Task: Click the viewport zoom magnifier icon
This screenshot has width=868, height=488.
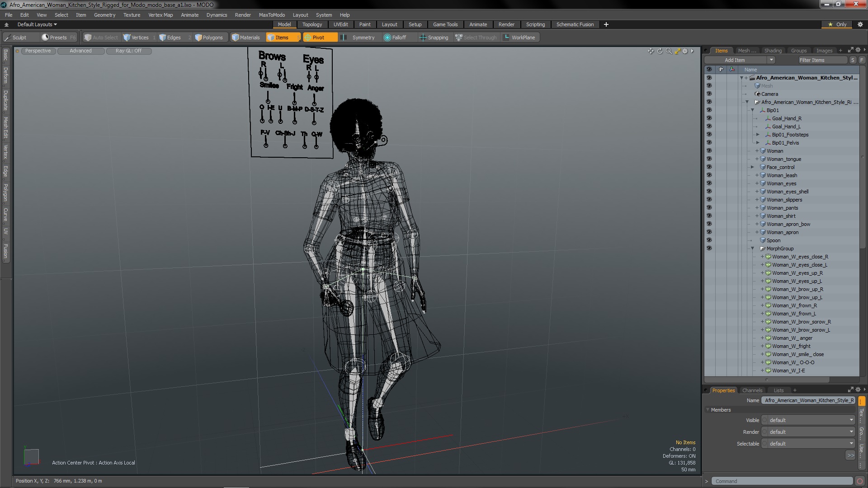Action: click(x=669, y=51)
